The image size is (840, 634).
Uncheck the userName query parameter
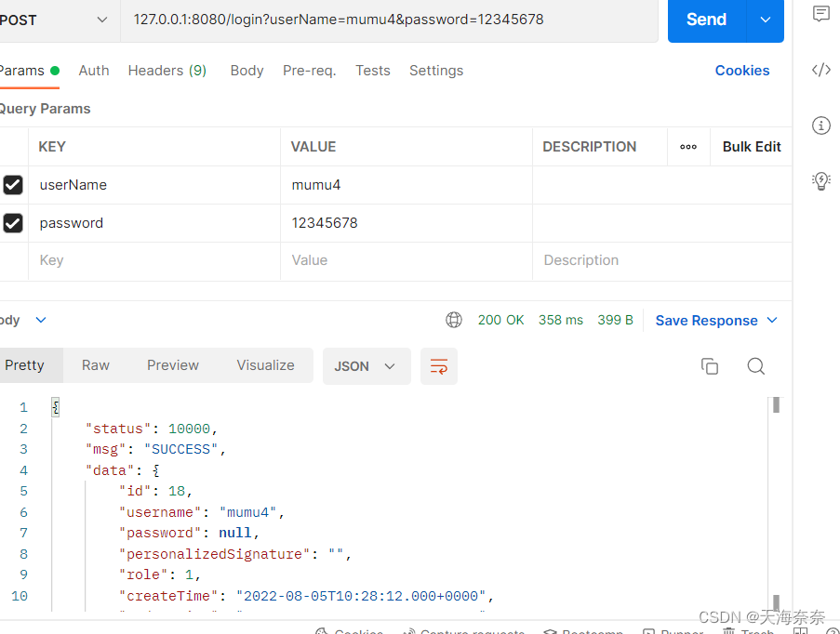tap(12, 185)
